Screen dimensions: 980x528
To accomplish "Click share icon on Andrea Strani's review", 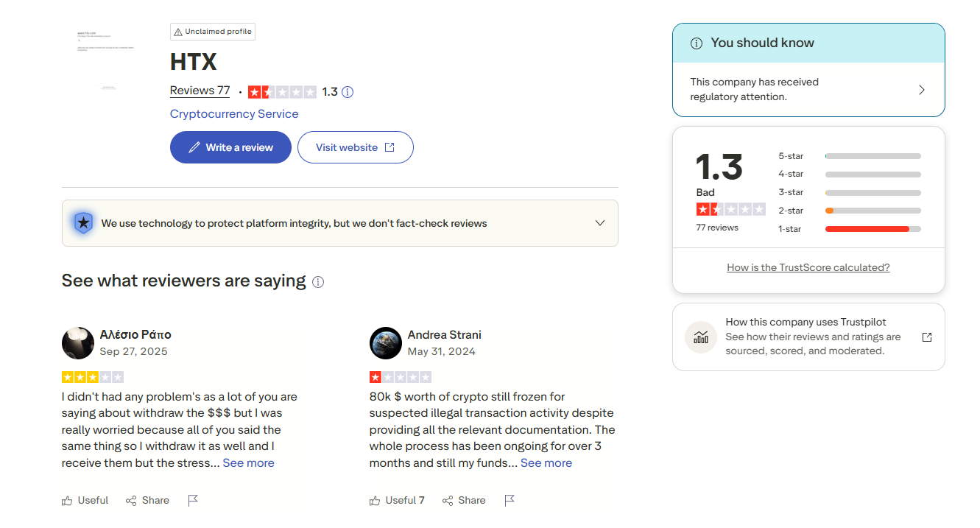I will click(448, 501).
